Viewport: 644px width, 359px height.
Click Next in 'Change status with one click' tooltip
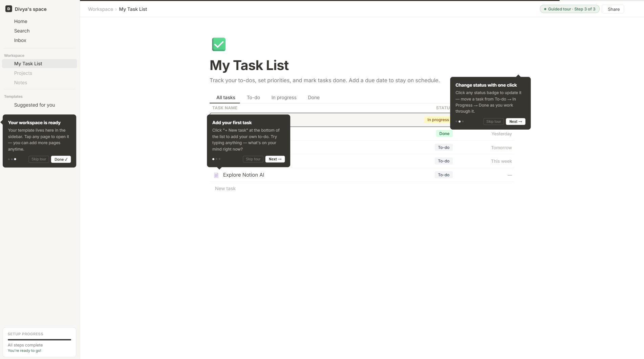pos(516,121)
